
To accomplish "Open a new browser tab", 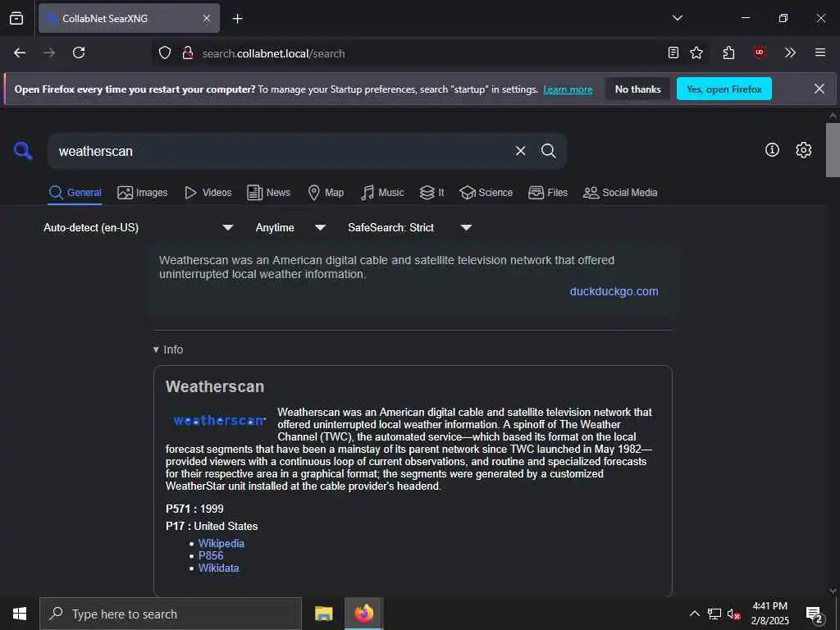I will pyautogui.click(x=238, y=19).
